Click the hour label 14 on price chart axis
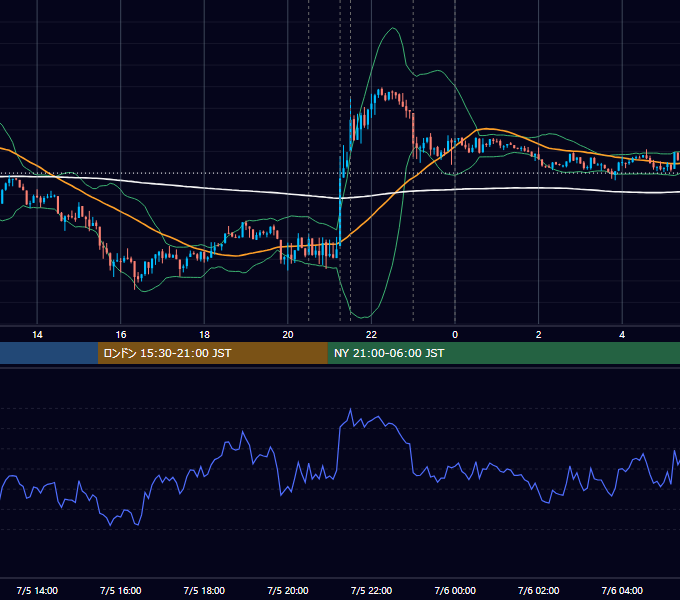Image resolution: width=680 pixels, height=600 pixels. pos(37,335)
